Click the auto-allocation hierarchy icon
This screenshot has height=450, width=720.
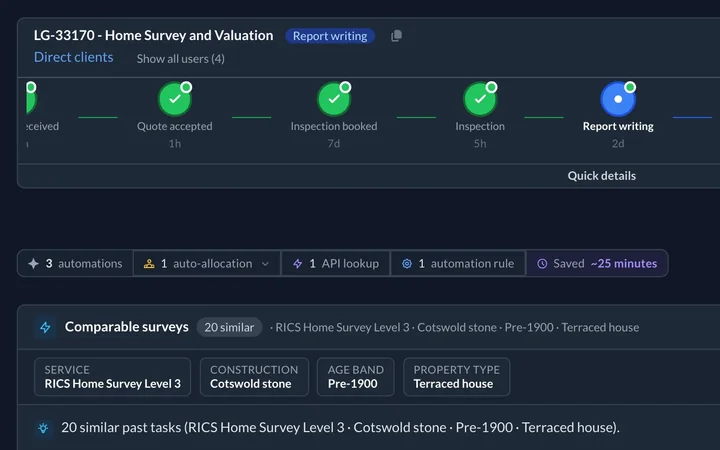(x=149, y=264)
